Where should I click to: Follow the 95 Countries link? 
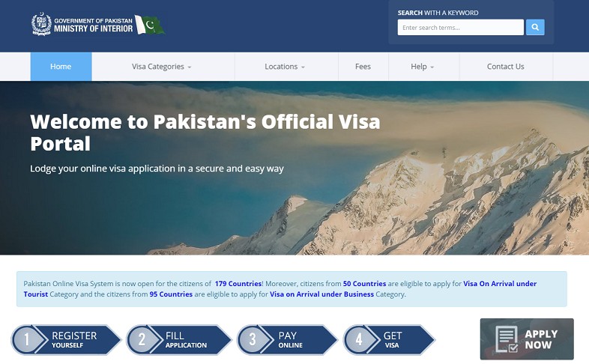171,294
